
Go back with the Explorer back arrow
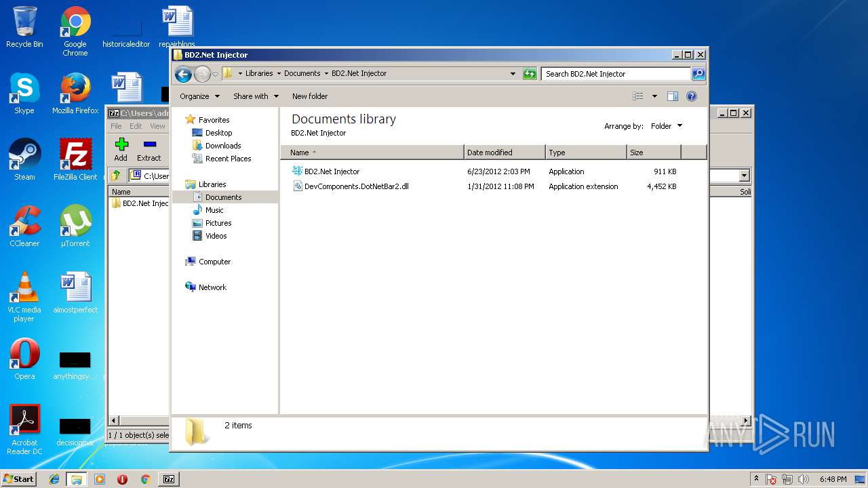point(182,74)
